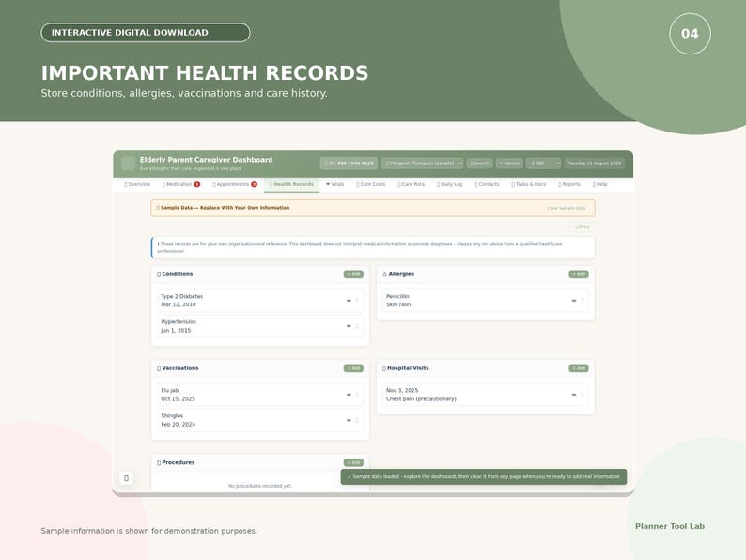Click the 'Elderly Parent Caregiver Dashboard' title
Screen dimensions: 746x560
pyautogui.click(x=207, y=160)
